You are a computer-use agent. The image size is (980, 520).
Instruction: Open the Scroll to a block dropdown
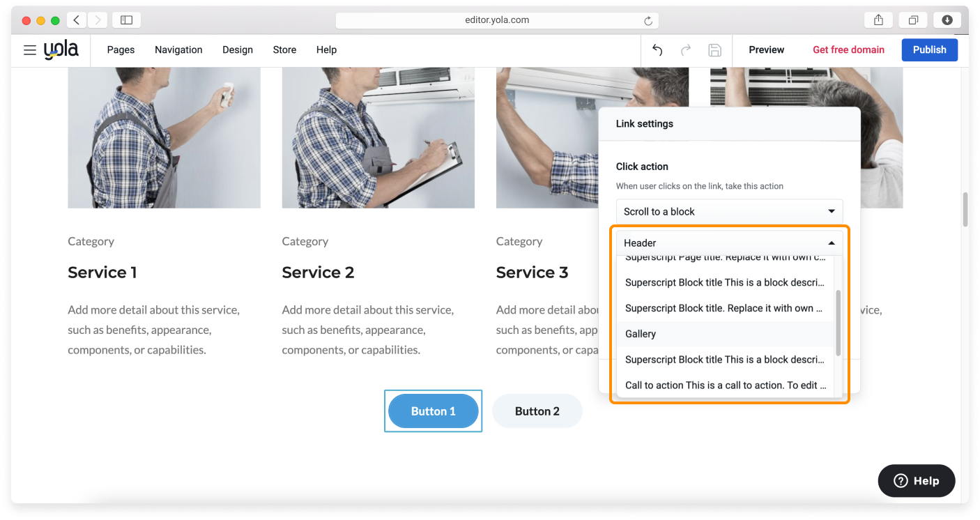tap(729, 211)
